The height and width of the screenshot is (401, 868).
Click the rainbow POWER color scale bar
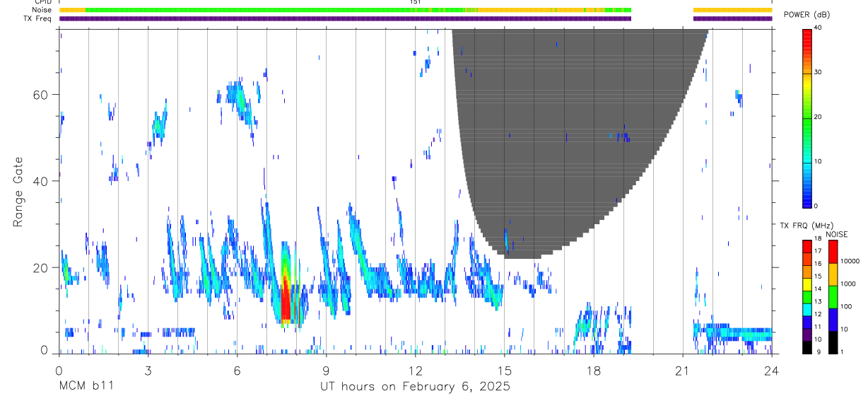coord(807,118)
